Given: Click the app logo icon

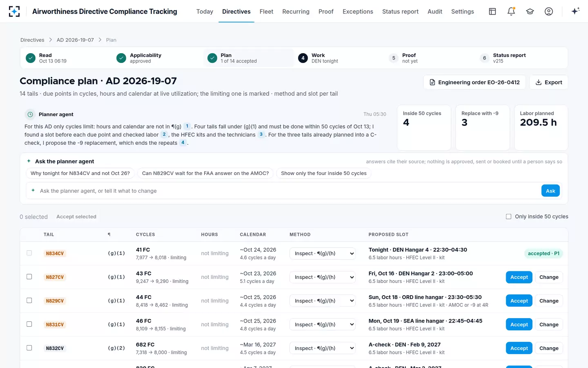Looking at the screenshot, I should [14, 11].
